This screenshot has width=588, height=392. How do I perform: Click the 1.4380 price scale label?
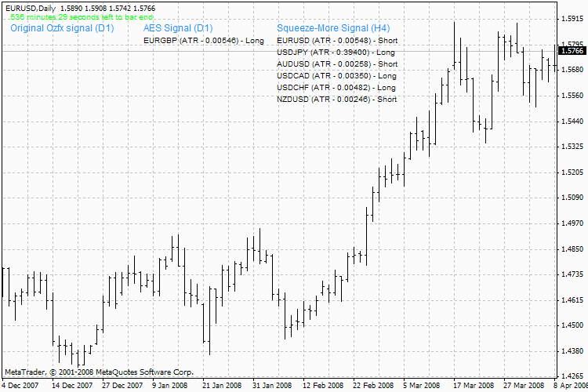[572, 351]
